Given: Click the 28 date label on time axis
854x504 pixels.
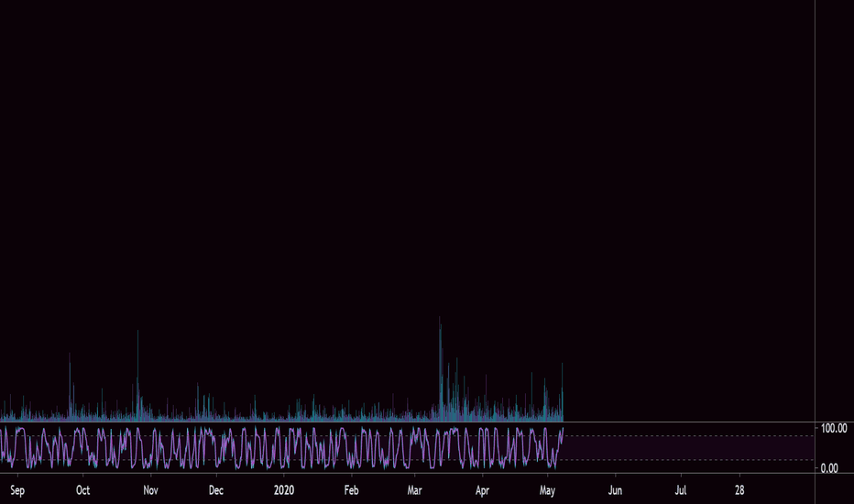Looking at the screenshot, I should [x=739, y=490].
